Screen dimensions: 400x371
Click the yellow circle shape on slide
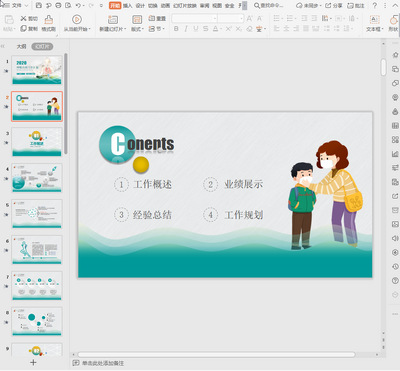pyautogui.click(x=141, y=165)
